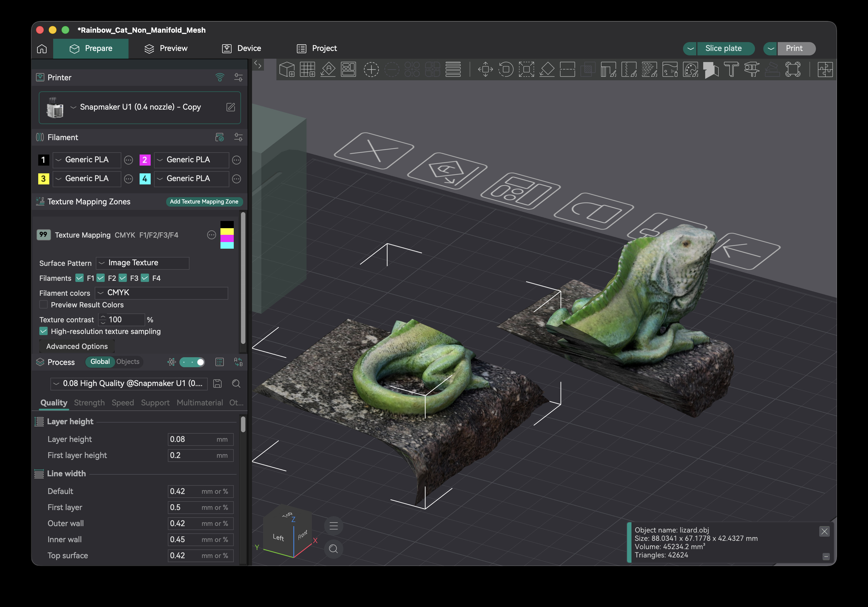Click the Auto orient icon
Viewport: 868px width, 607px height.
328,70
